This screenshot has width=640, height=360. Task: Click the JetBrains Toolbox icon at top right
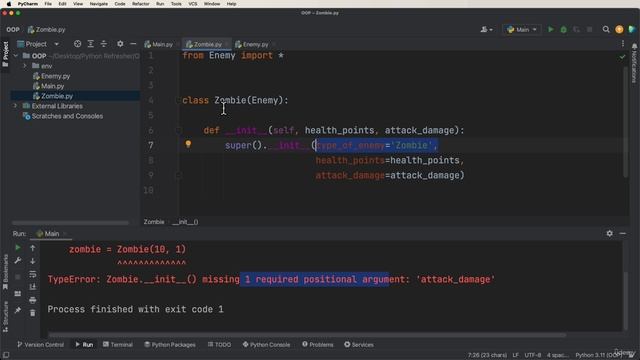click(x=632, y=29)
